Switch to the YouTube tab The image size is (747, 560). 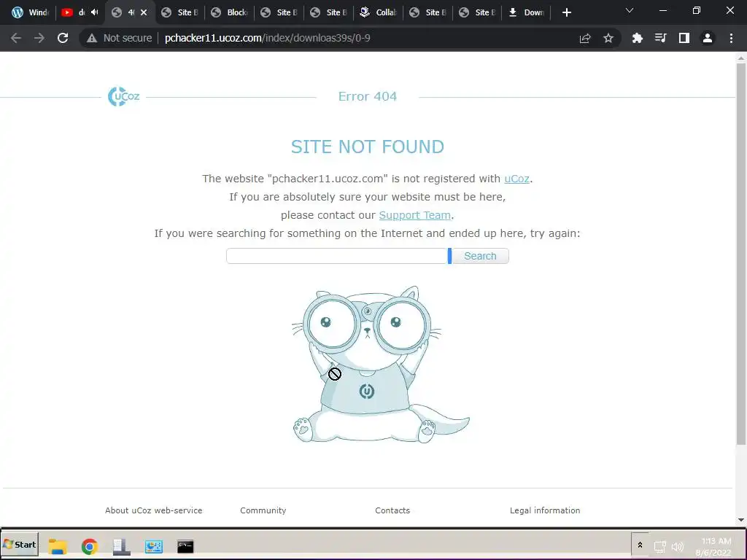[x=74, y=12]
